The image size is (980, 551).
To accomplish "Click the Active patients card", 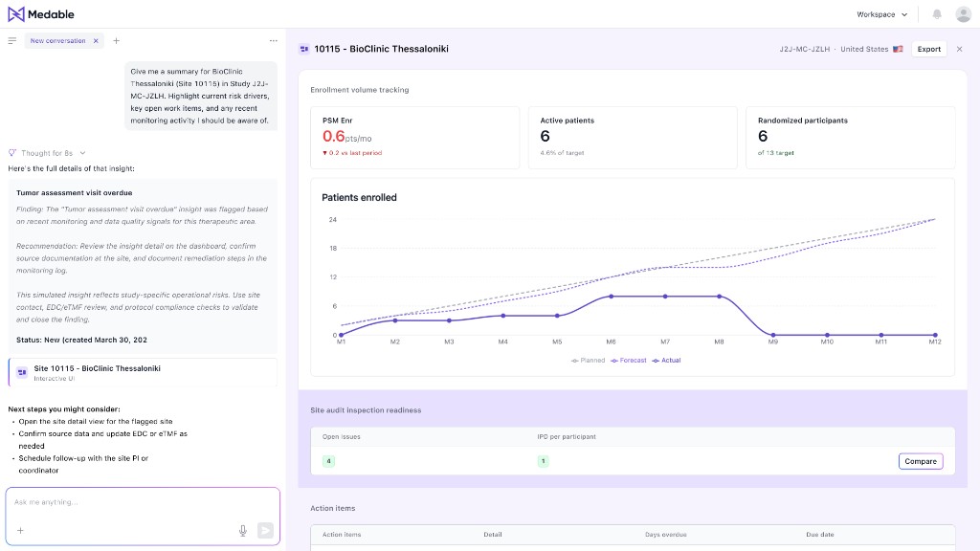I will tap(633, 138).
